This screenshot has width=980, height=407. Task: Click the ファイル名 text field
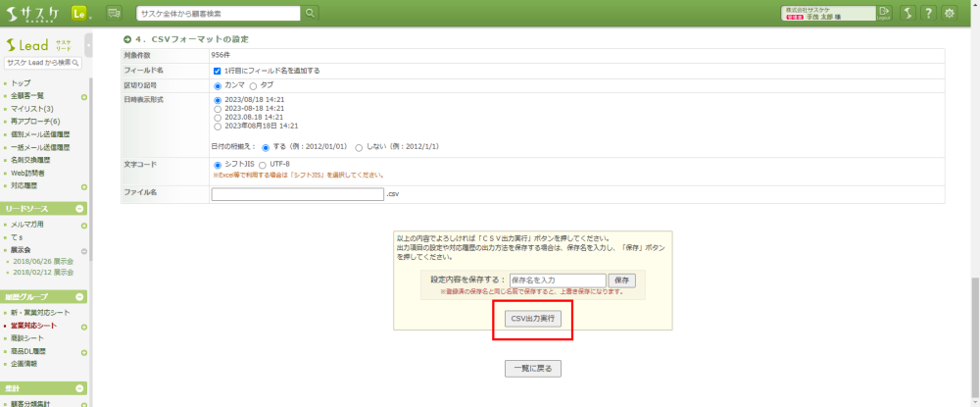pos(297,194)
